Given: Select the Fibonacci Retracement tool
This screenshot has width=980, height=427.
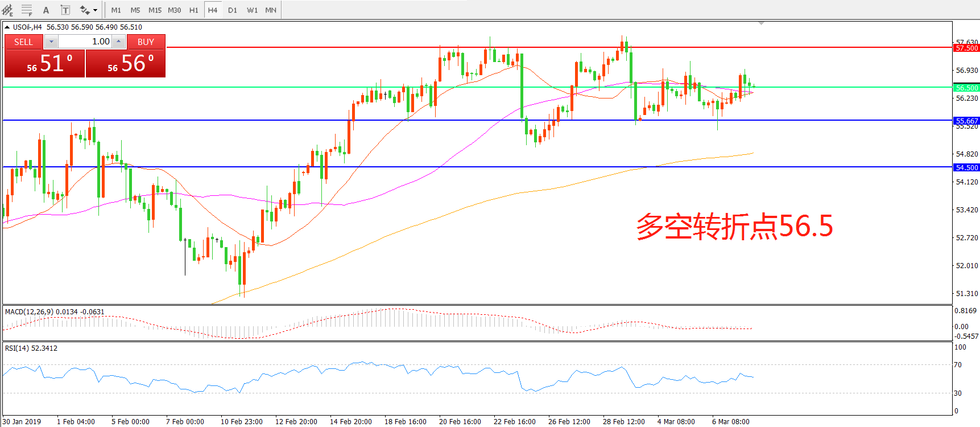Looking at the screenshot, I should point(27,10).
